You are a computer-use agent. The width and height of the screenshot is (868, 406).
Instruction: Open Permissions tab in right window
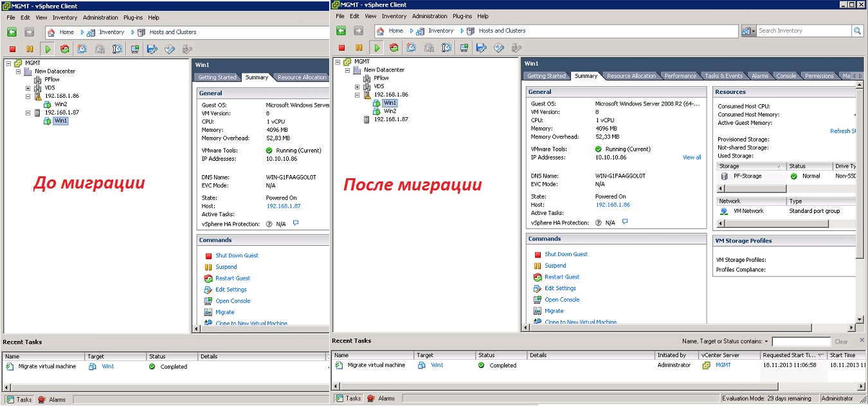point(819,76)
